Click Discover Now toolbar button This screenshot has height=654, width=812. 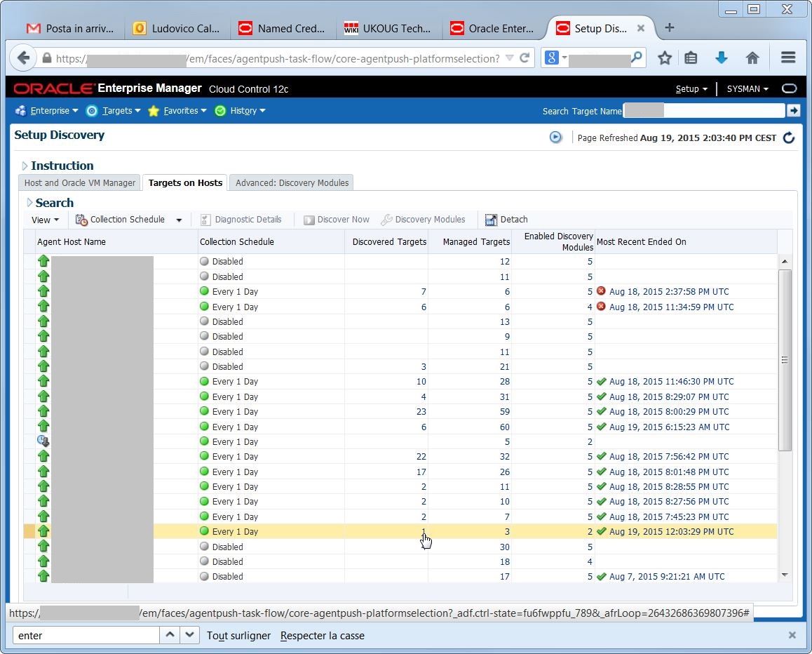(x=337, y=220)
